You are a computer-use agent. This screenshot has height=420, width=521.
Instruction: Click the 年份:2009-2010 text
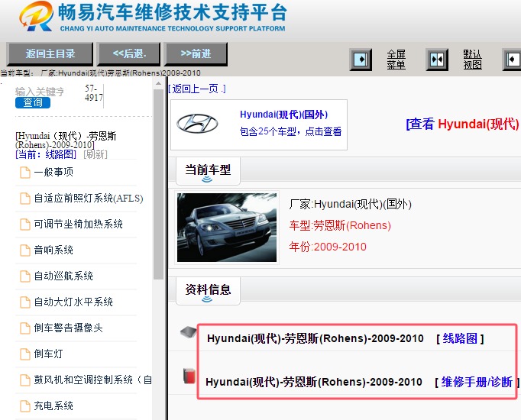[328, 247]
